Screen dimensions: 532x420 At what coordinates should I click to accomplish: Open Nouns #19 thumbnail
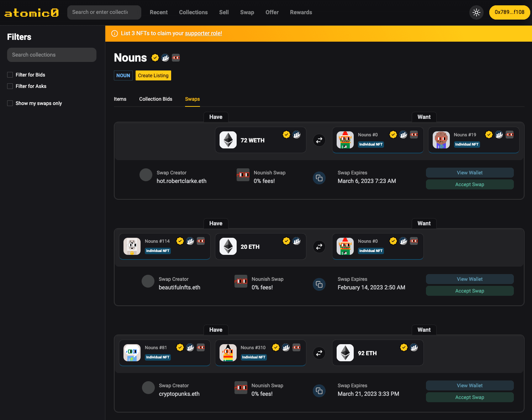tap(441, 140)
